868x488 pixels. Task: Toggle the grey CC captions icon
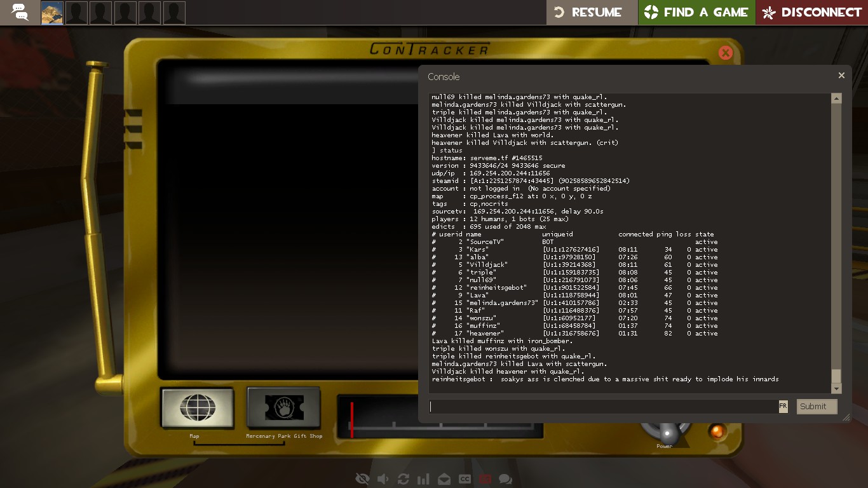pyautogui.click(x=465, y=479)
